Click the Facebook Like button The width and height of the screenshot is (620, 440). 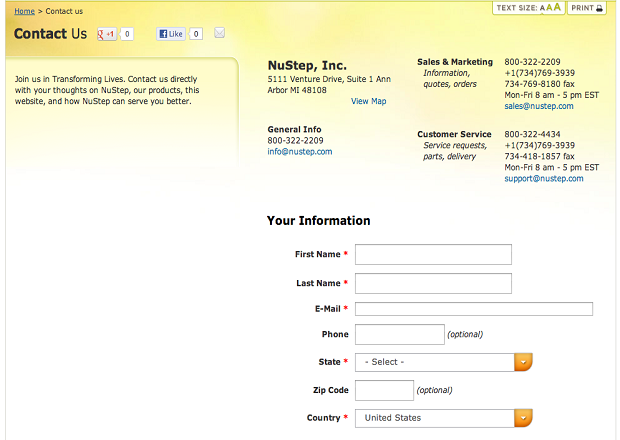[171, 34]
